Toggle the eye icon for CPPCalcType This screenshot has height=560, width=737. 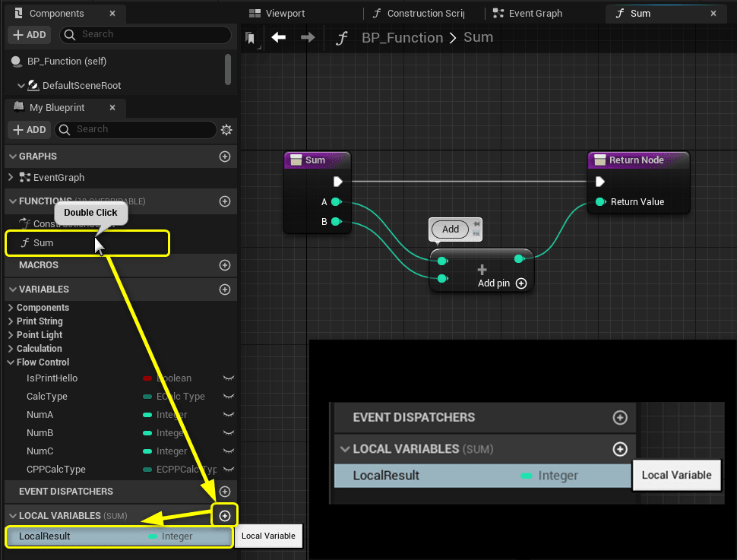click(x=227, y=469)
